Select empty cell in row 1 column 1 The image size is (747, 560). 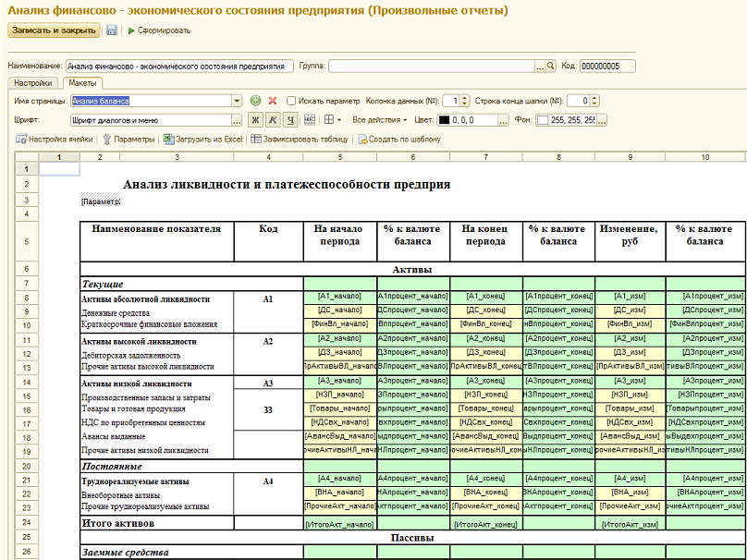click(59, 169)
